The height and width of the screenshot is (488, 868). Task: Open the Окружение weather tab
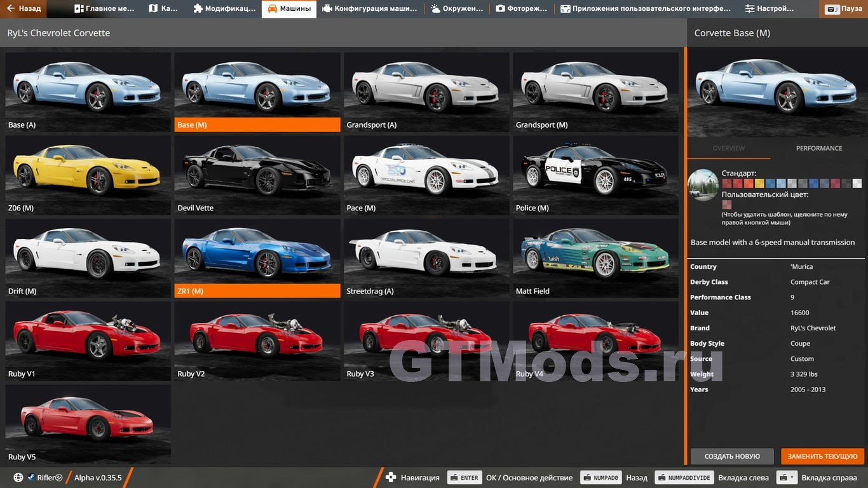click(457, 9)
